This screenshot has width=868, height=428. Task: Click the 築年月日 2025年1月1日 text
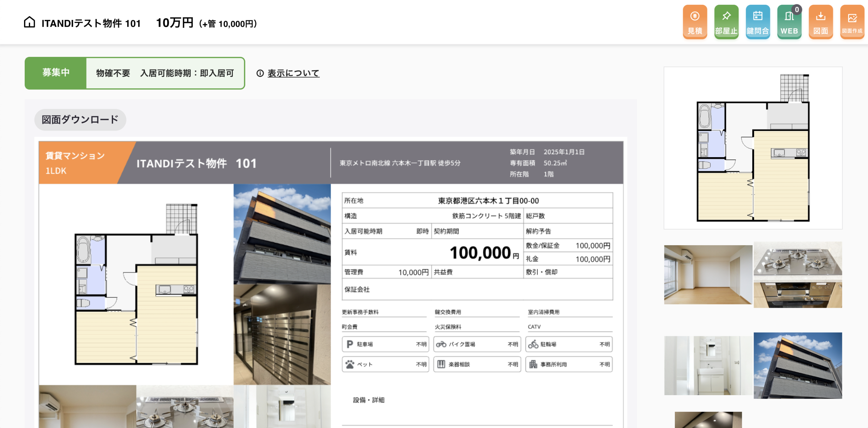(x=547, y=152)
